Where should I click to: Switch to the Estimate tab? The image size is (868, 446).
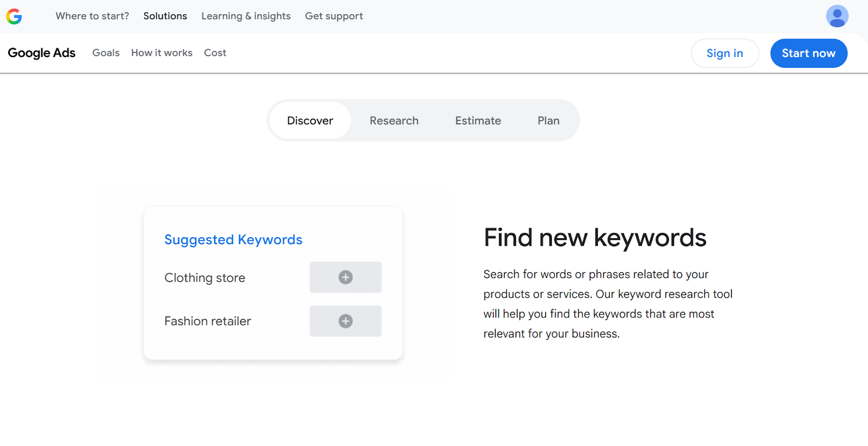click(x=478, y=120)
